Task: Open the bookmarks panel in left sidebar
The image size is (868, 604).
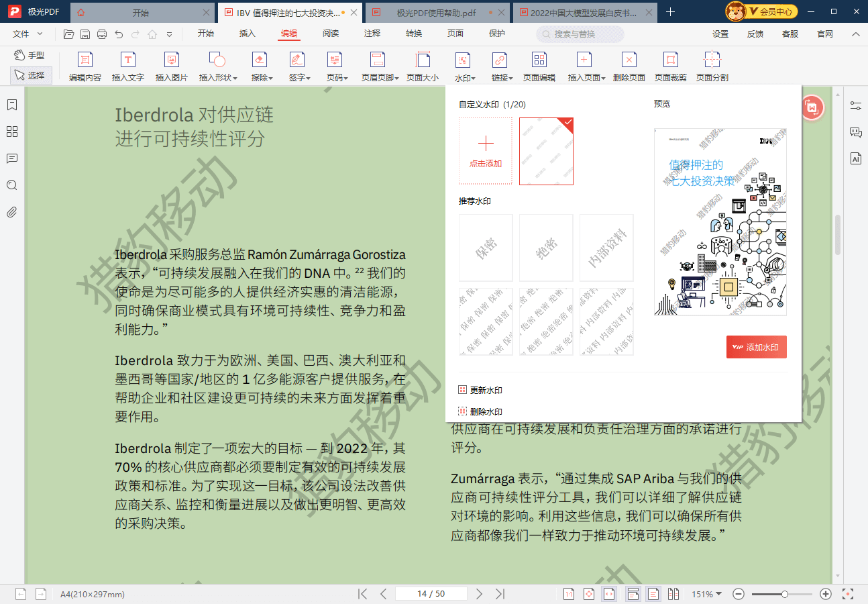Action: 11,105
